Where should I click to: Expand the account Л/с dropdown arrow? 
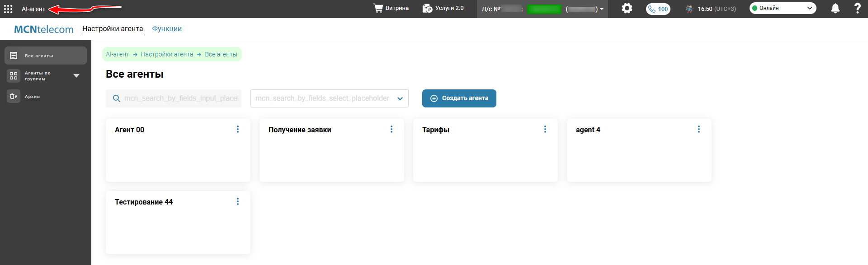(x=602, y=9)
